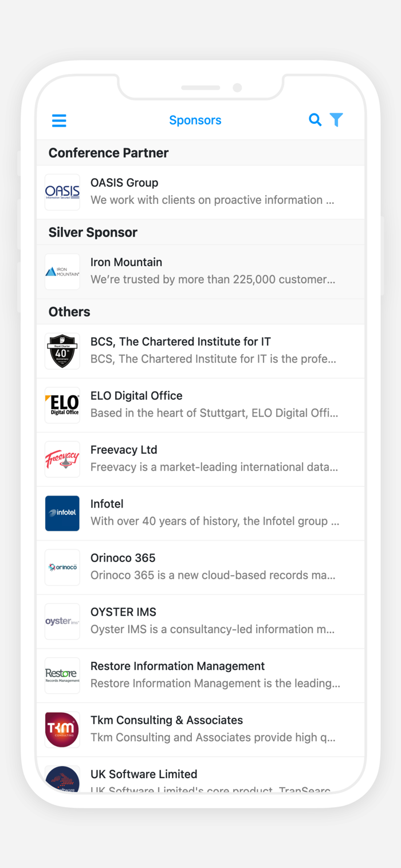
Task: Tap the red Freevacy logo
Action: coord(62,459)
